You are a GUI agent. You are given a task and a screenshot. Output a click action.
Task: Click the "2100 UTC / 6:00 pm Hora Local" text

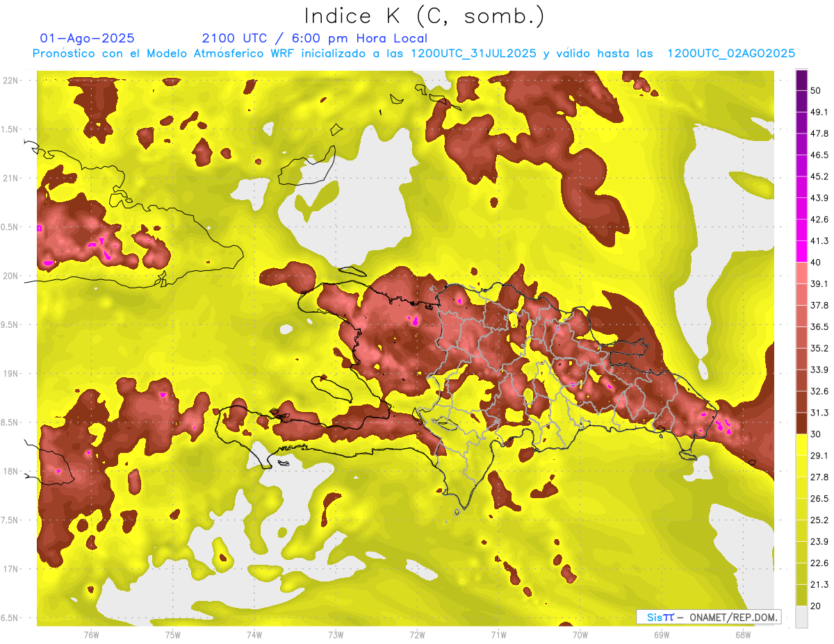315,38
